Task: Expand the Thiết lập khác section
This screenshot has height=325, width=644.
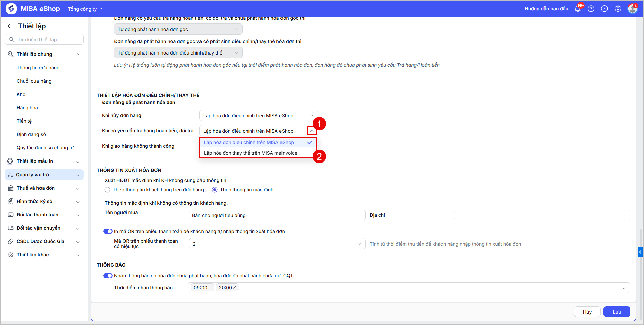Action: 78,255
